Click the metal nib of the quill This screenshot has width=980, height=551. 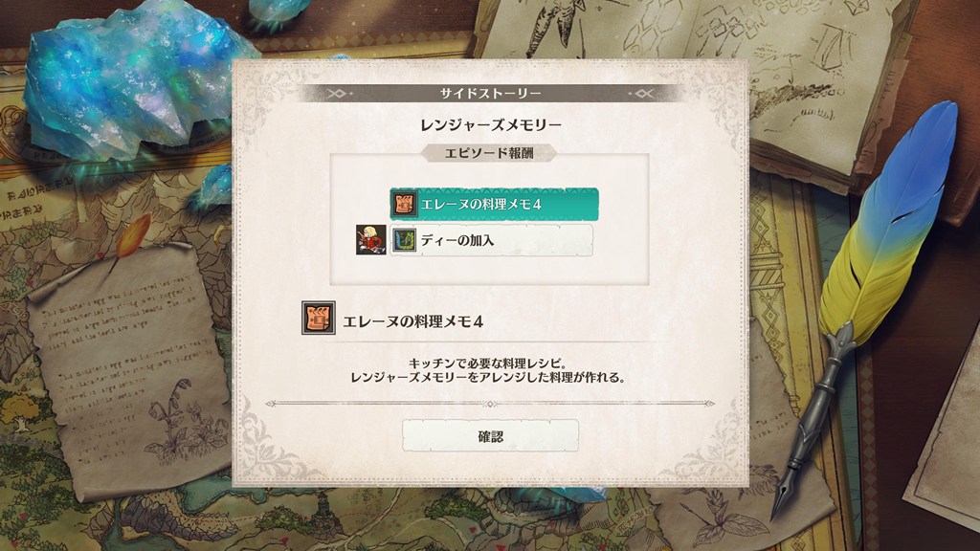pyautogui.click(x=790, y=480)
